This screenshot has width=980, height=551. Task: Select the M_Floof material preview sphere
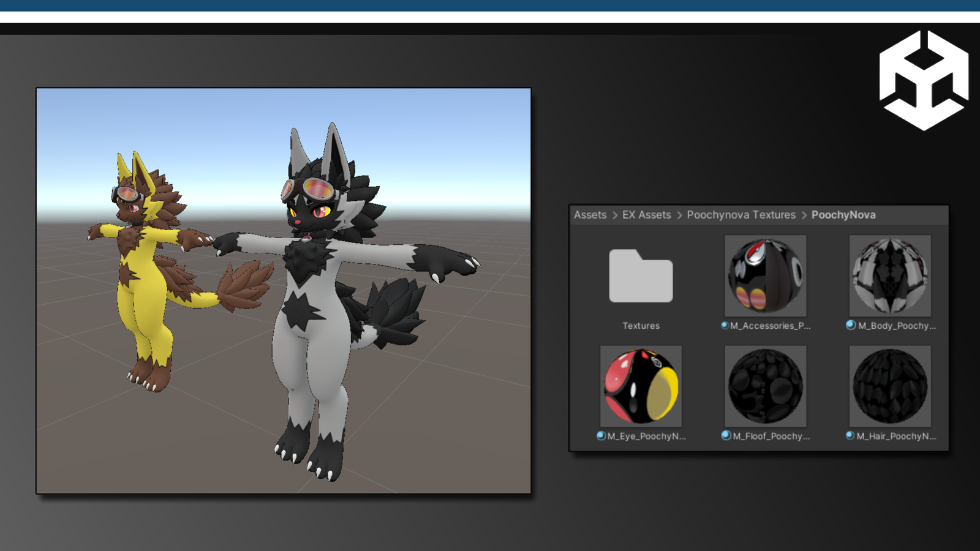point(765,386)
